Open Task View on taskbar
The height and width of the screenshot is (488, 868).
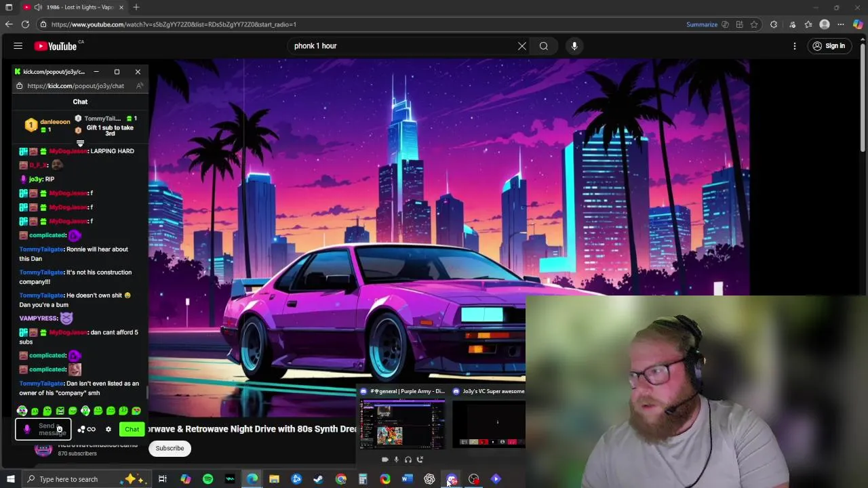pyautogui.click(x=163, y=479)
